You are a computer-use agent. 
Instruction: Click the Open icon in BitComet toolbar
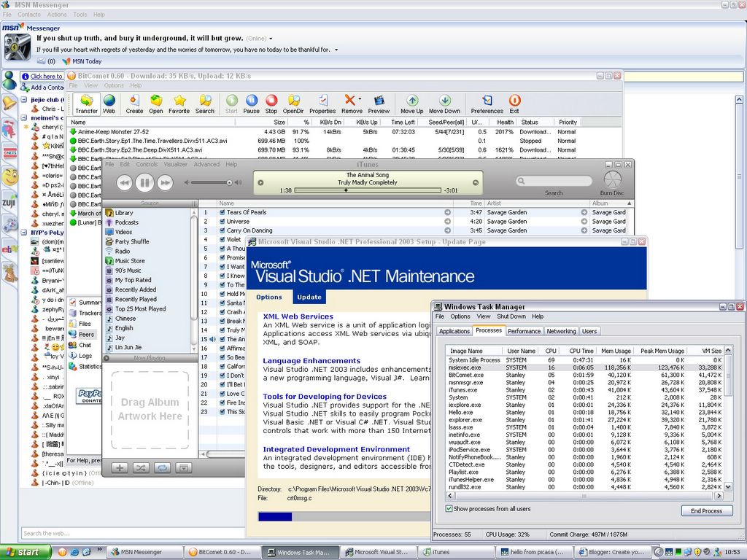click(156, 104)
